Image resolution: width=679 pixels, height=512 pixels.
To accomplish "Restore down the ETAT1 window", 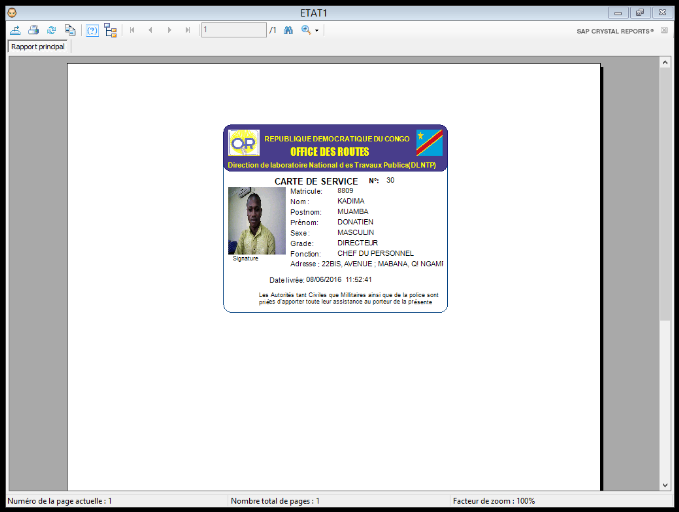I will pos(640,13).
